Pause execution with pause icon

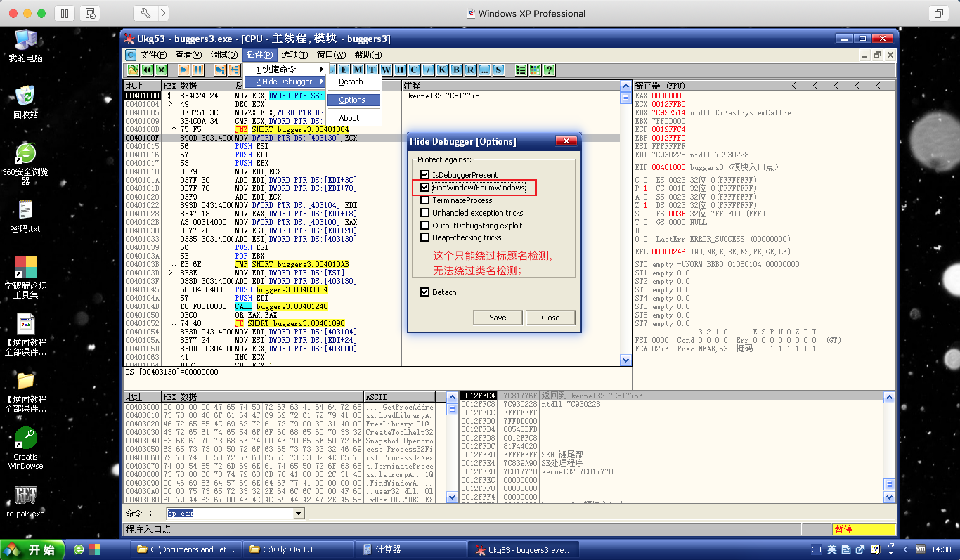[x=197, y=70]
